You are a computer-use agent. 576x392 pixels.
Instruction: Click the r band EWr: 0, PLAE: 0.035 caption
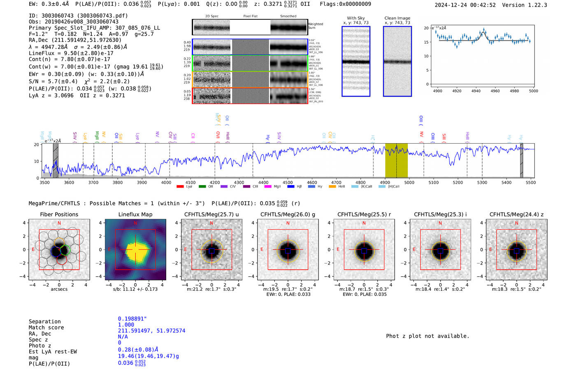[x=364, y=295]
